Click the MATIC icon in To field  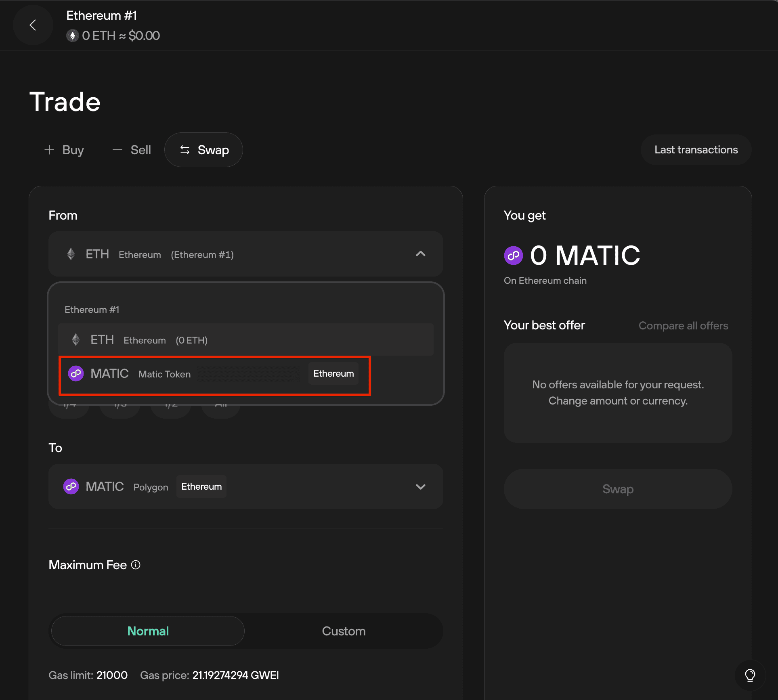pos(71,486)
